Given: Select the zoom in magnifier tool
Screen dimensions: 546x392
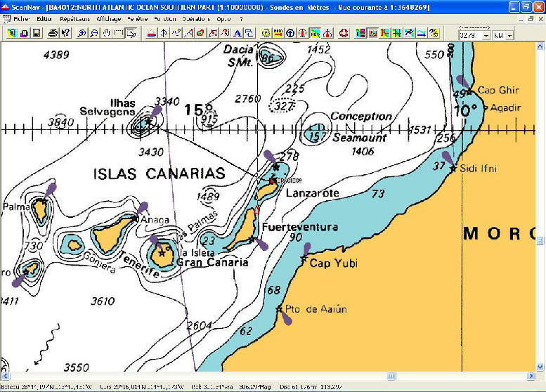Looking at the screenshot, I should [82, 33].
